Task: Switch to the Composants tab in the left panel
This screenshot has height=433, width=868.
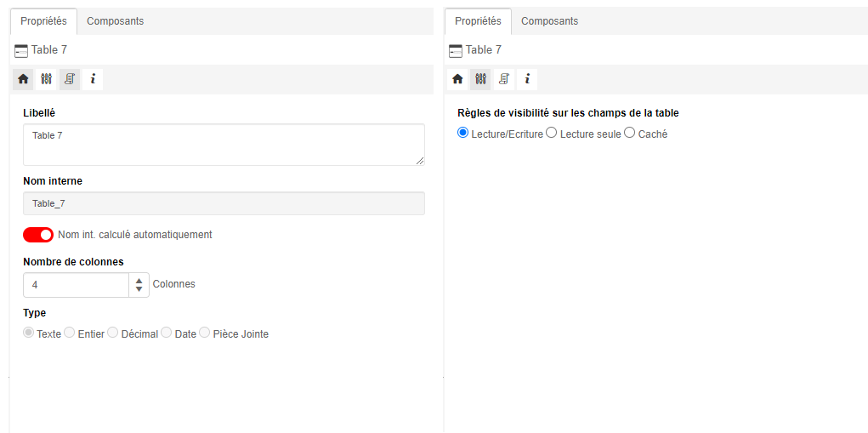Action: pyautogui.click(x=115, y=21)
